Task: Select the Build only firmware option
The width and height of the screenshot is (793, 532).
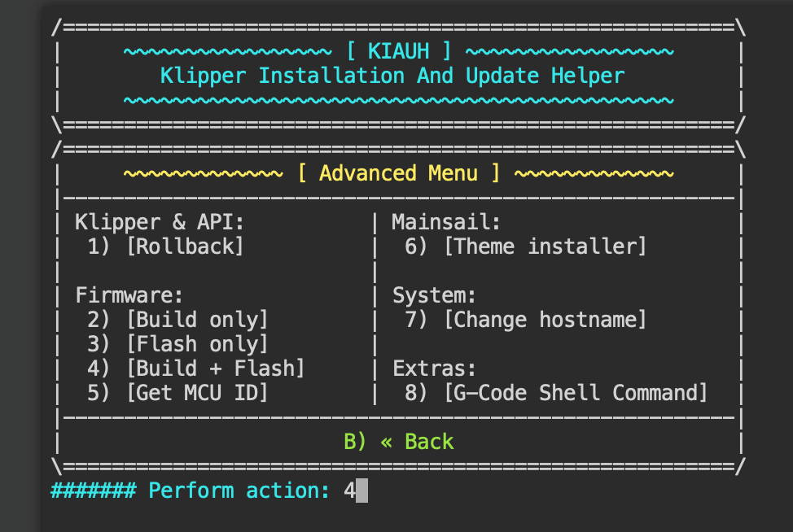Action: tap(177, 320)
